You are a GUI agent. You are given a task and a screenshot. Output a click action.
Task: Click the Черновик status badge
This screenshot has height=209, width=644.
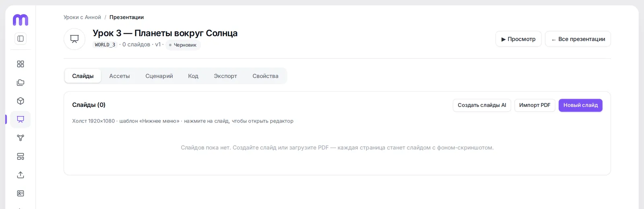[183, 45]
